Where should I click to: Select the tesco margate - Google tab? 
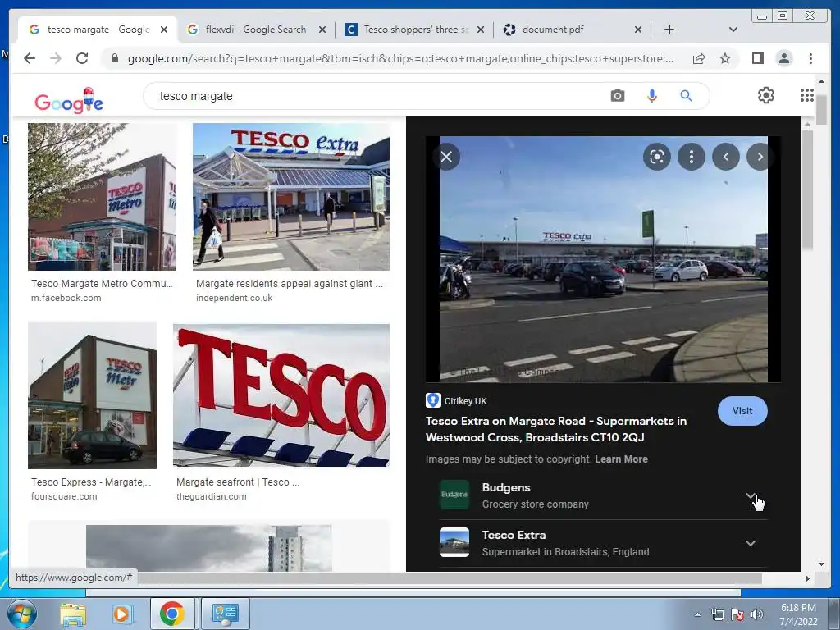[98, 30]
